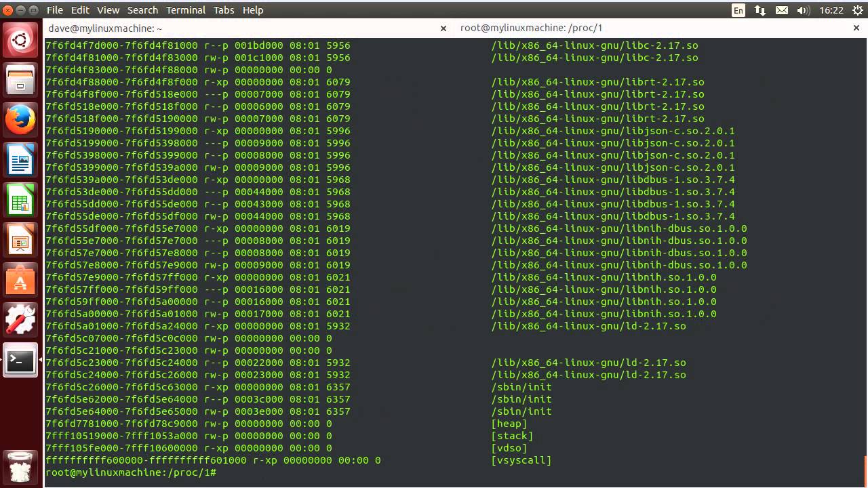
Task: Click libc-2.17.so path on first row
Action: (x=595, y=45)
